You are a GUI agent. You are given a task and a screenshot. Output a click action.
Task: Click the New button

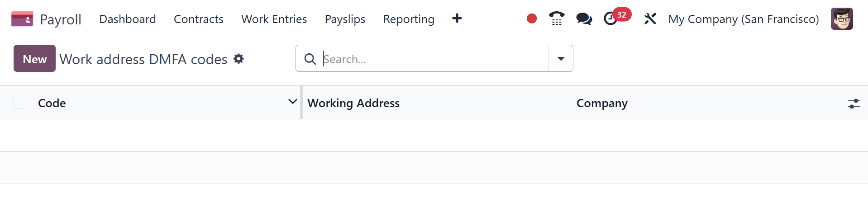[x=34, y=59]
